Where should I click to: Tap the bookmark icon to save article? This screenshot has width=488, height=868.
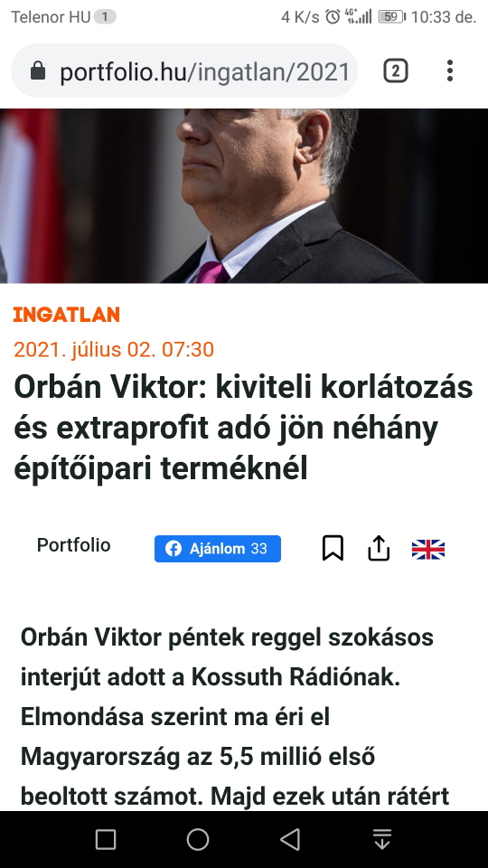coord(333,548)
